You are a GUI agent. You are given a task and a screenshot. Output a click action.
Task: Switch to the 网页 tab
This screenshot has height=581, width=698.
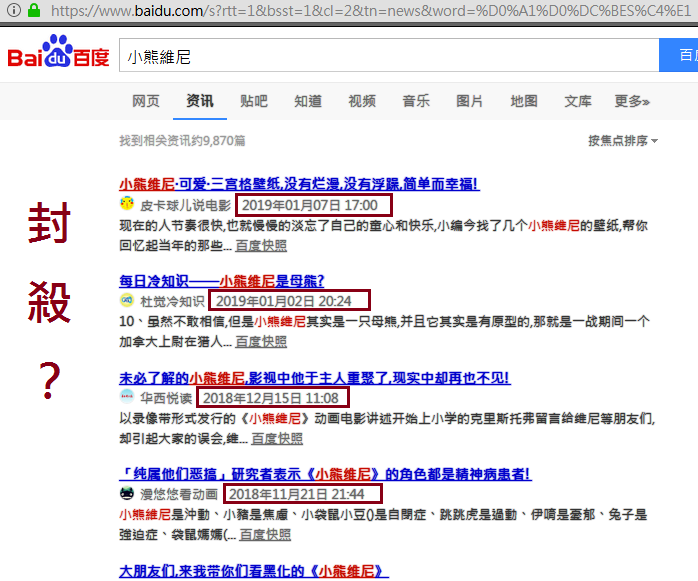click(146, 101)
